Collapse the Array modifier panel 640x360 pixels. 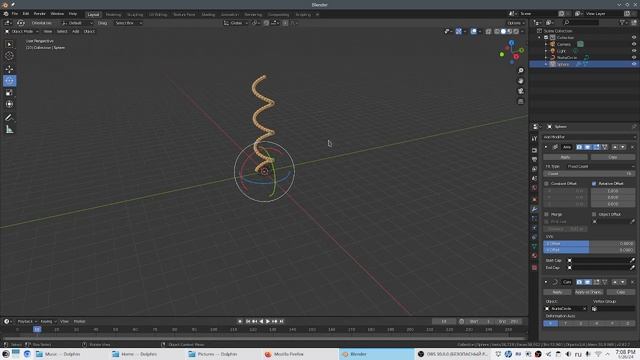[546, 147]
